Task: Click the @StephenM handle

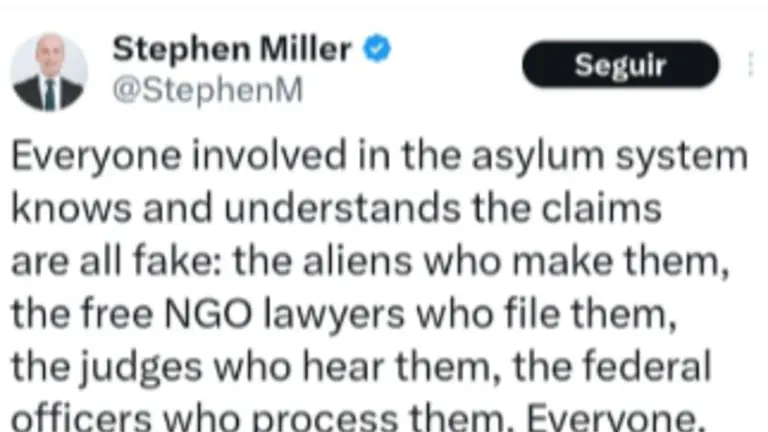Action: pos(208,90)
